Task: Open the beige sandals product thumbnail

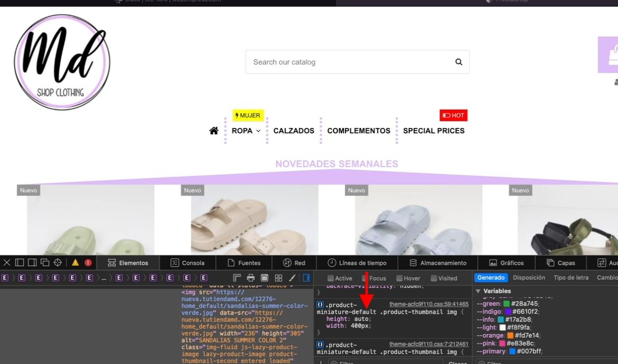Action: (255, 220)
